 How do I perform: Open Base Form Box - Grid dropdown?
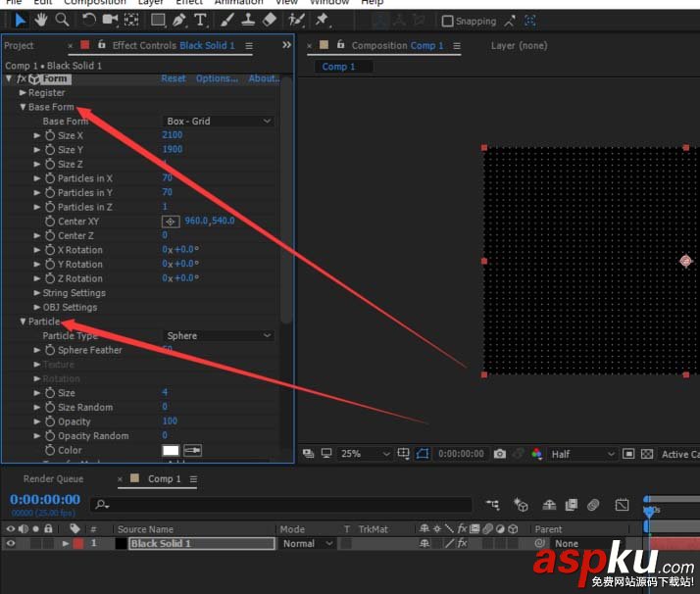(x=218, y=122)
